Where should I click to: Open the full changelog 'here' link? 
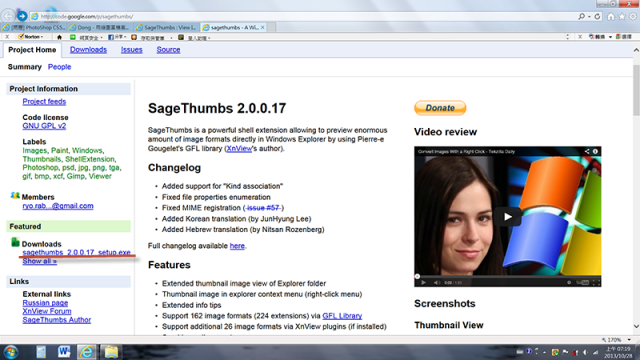coord(237,246)
